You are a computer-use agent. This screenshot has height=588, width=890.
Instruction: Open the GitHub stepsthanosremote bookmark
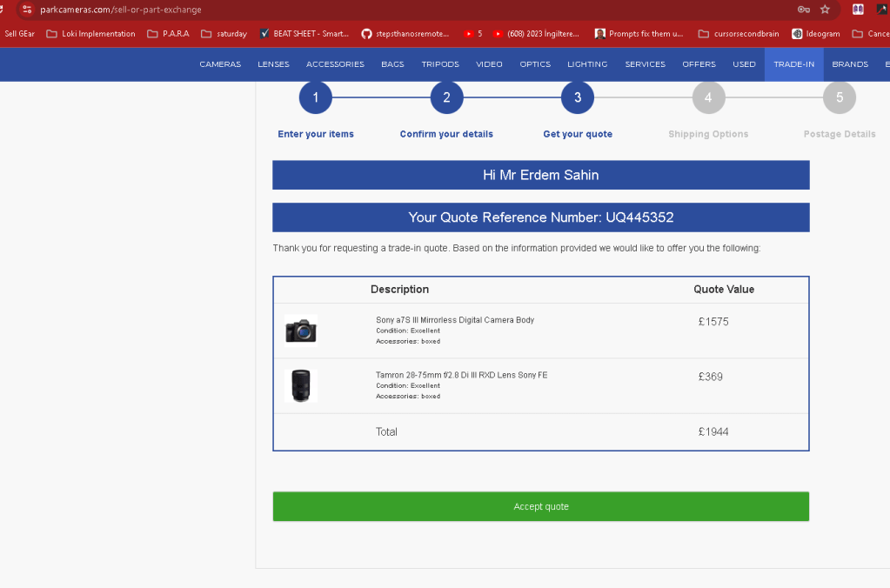(x=405, y=33)
